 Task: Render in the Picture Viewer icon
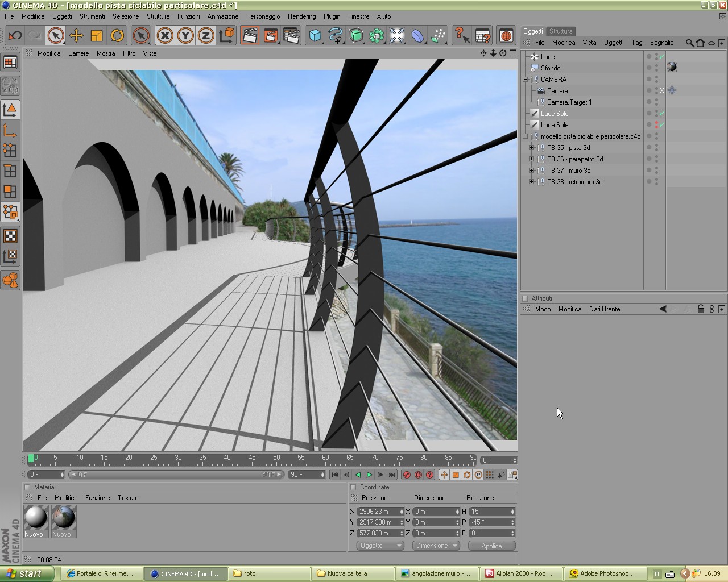pos(271,36)
